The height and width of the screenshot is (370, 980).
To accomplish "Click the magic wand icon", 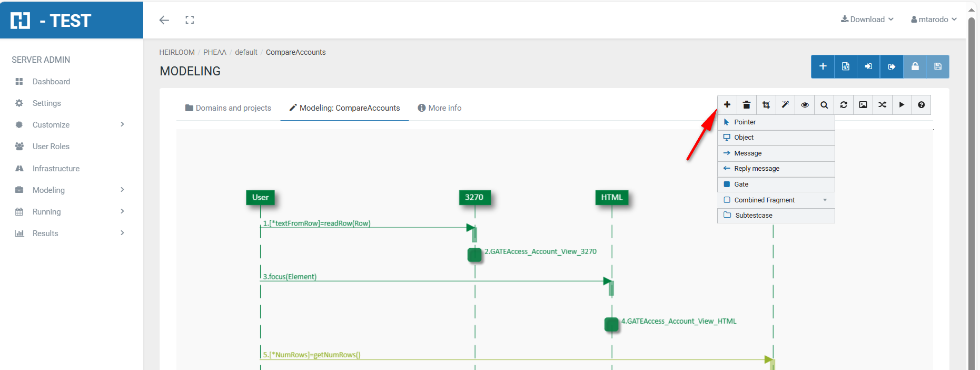I will pyautogui.click(x=785, y=105).
